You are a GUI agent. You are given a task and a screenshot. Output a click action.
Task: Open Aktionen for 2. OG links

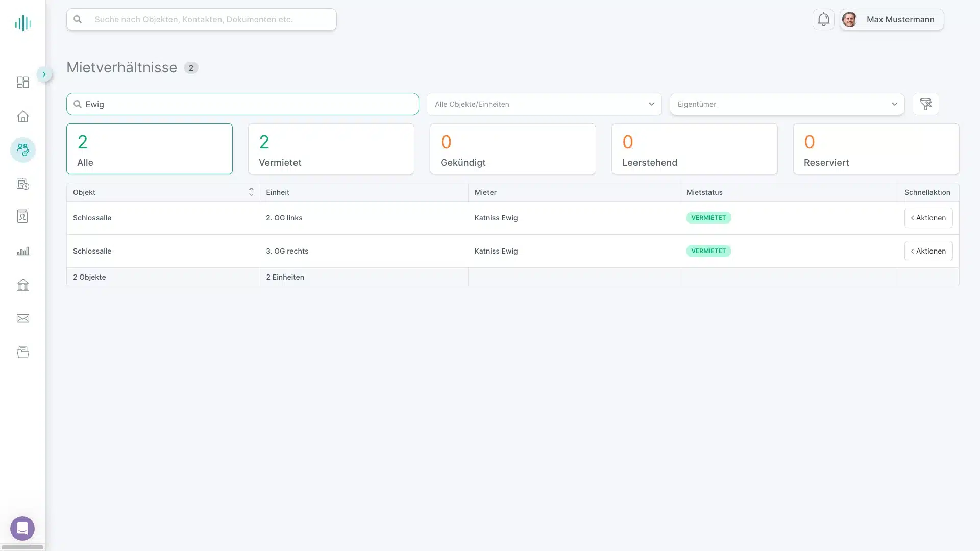[x=928, y=218]
